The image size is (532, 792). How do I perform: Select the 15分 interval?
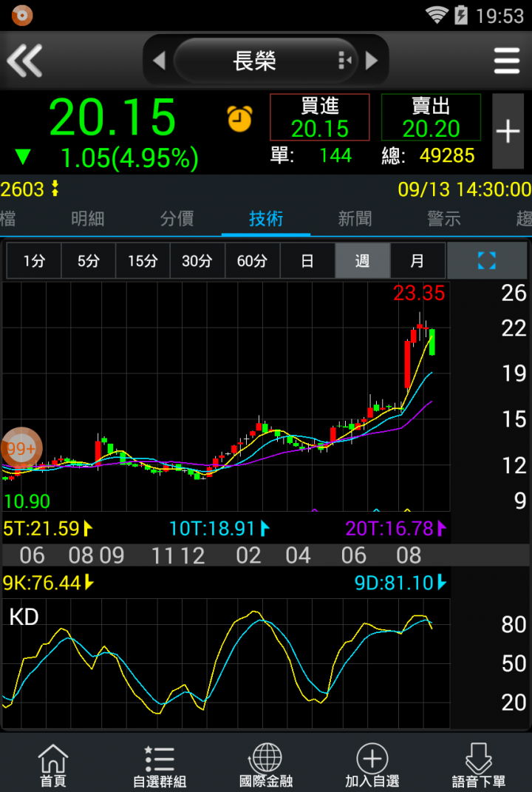click(x=143, y=260)
